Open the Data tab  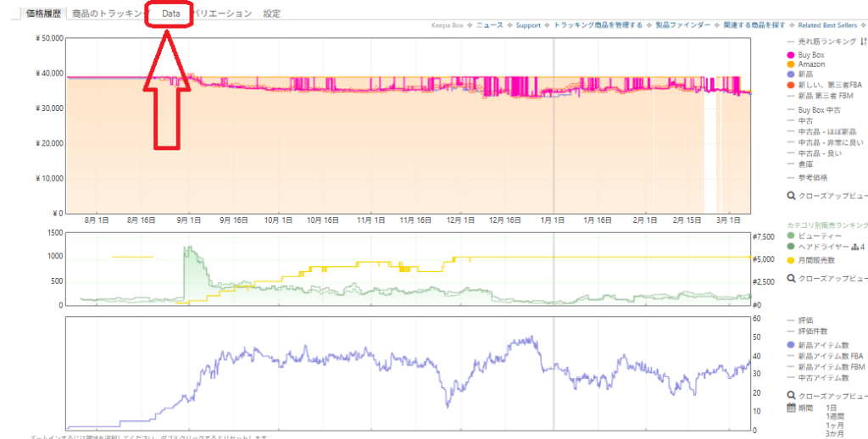[x=170, y=14]
